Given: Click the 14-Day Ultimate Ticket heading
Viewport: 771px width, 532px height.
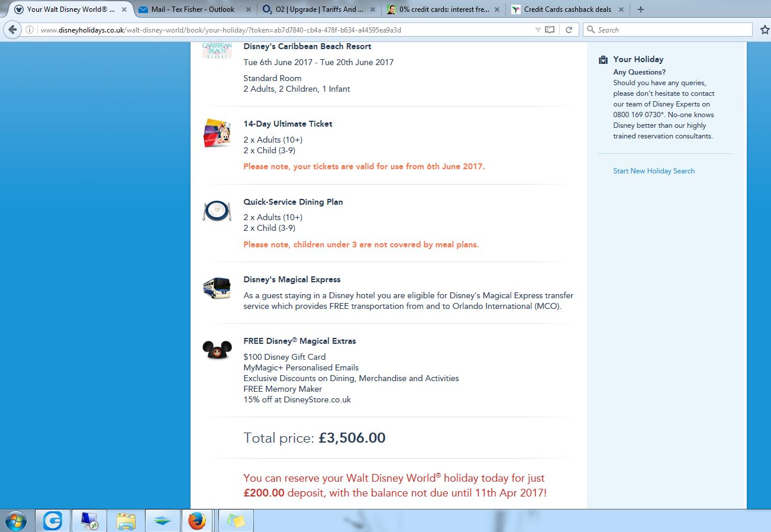Looking at the screenshot, I should [288, 124].
